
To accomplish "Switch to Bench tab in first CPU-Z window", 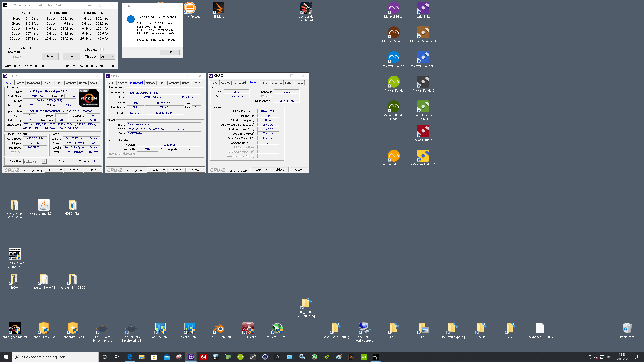I will [83, 83].
